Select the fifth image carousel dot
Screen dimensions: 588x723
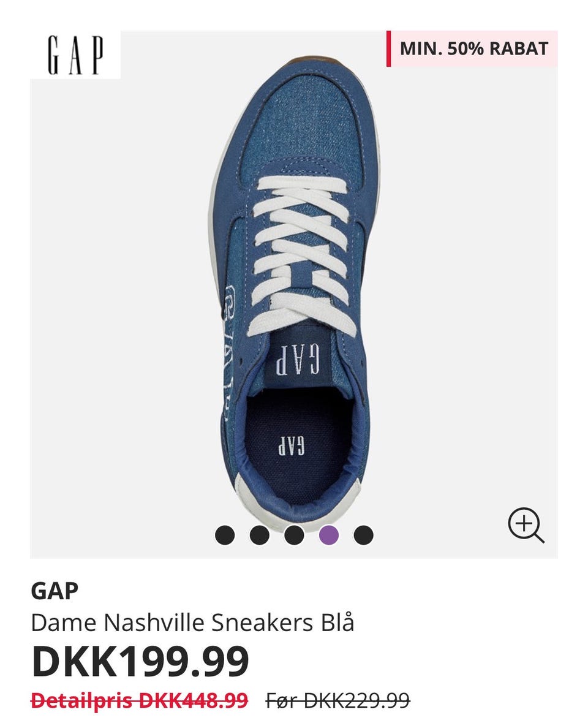(x=364, y=536)
